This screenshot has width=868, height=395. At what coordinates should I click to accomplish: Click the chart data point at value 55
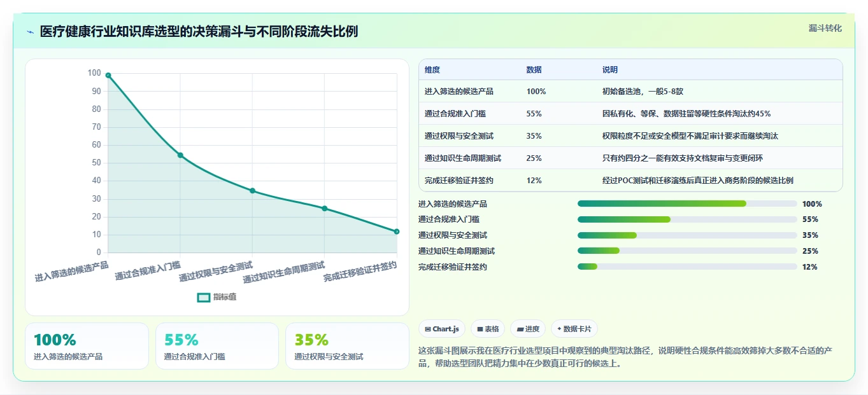(180, 155)
